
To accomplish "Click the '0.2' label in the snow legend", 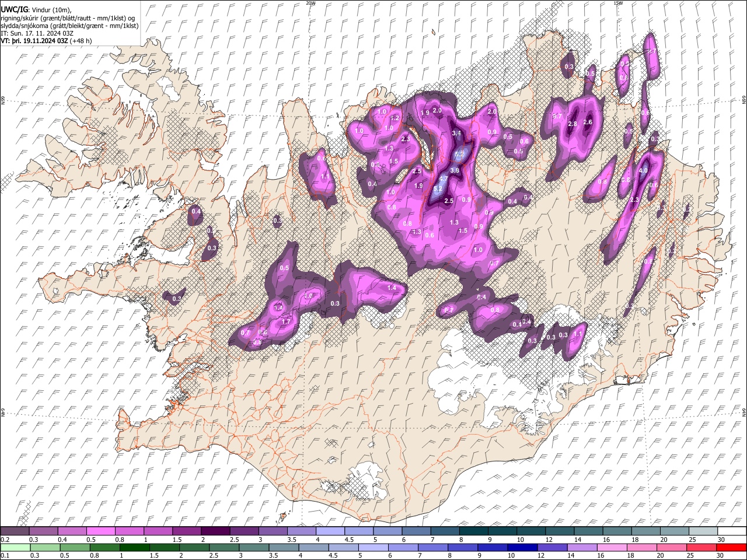I will coord(5,540).
